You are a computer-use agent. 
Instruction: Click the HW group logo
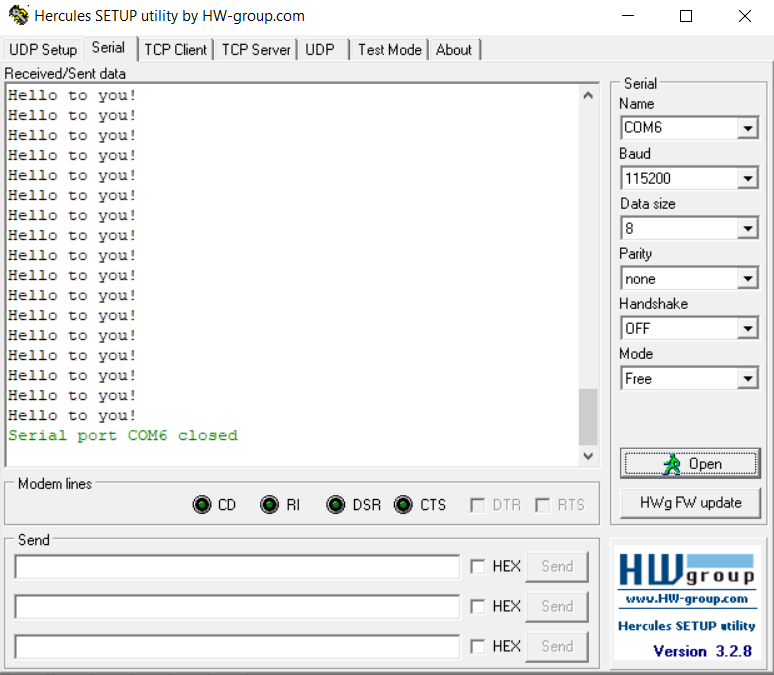coord(687,571)
